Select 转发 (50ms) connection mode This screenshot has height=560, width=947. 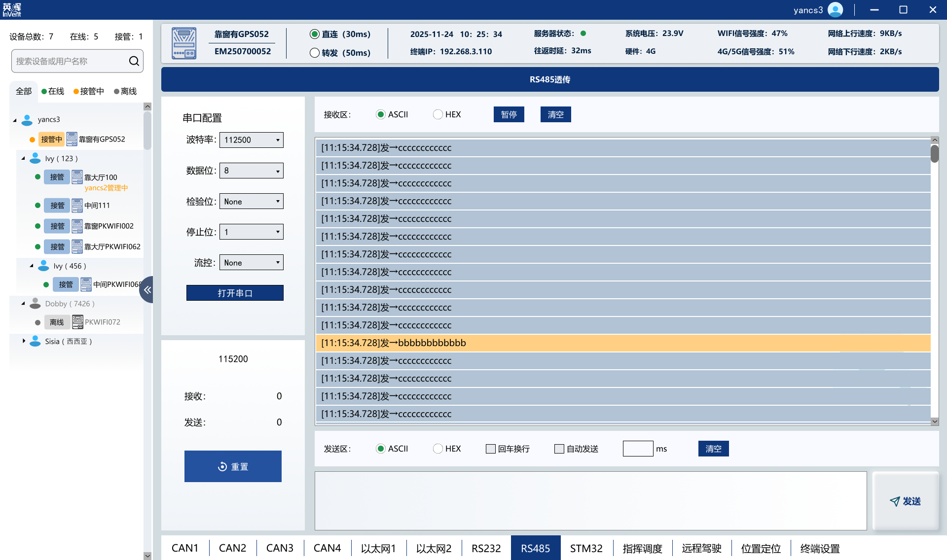point(315,53)
